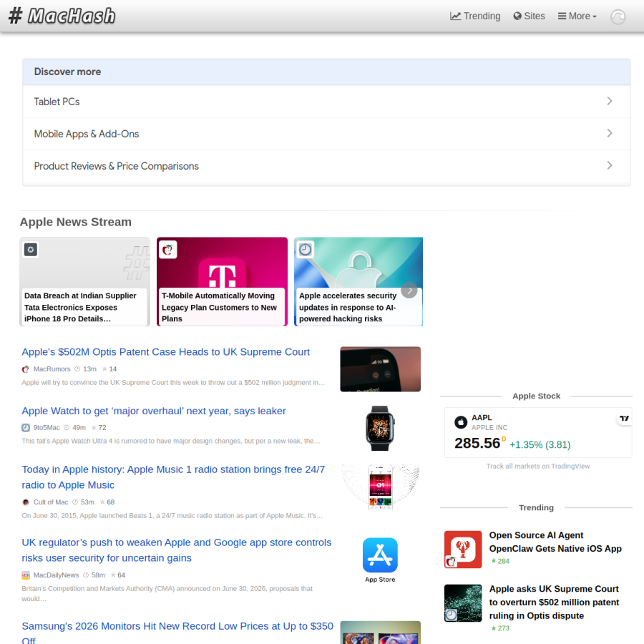Click MacRumors source icon under Optis story
The height and width of the screenshot is (644, 644).
(x=26, y=369)
